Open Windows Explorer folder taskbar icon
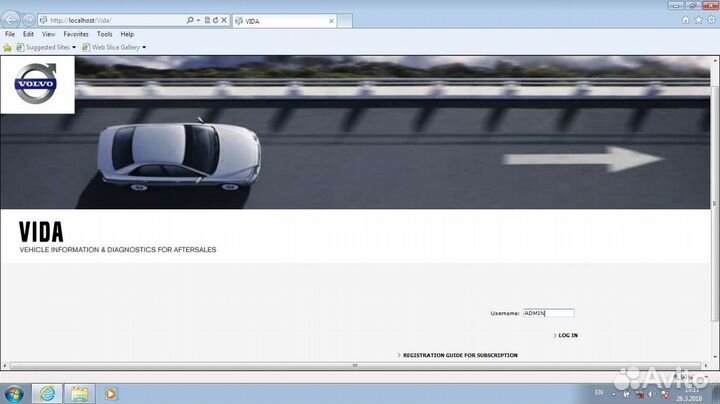The width and height of the screenshot is (720, 404). coord(79,393)
